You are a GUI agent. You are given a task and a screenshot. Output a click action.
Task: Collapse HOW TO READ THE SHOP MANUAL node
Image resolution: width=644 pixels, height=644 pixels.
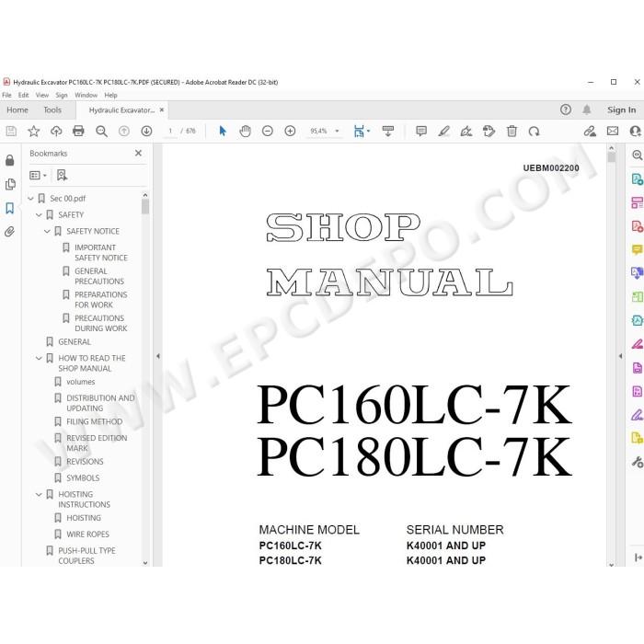click(39, 358)
